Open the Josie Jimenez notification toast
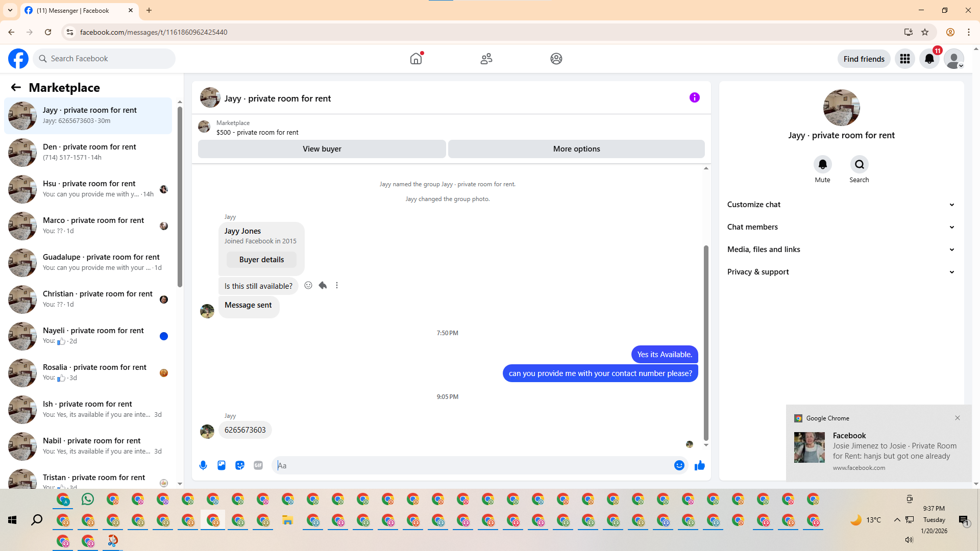Screen dimensions: 980x551 [879, 443]
